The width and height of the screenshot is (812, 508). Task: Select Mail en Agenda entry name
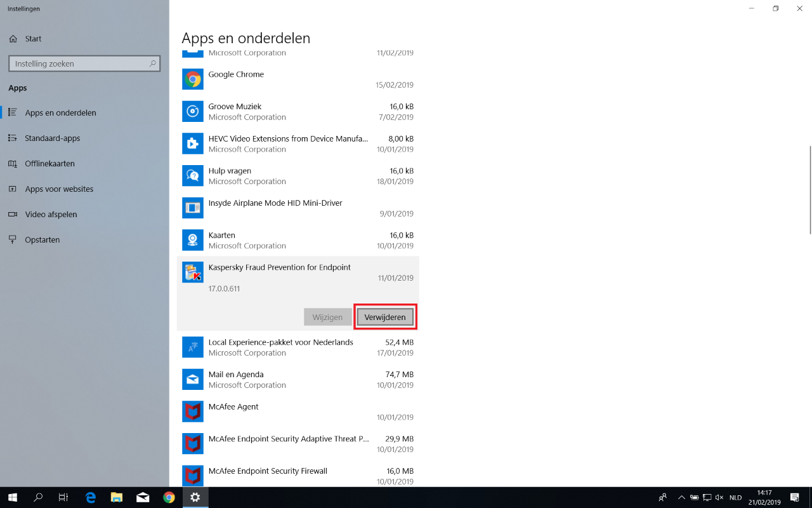[236, 375]
